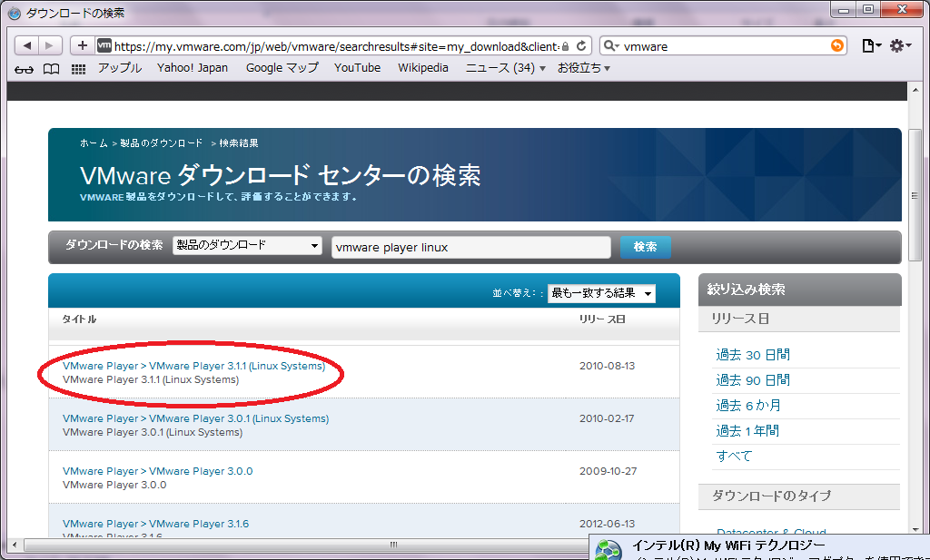Filter by 過去 90 日間
The width and height of the screenshot is (930, 560).
tap(753, 380)
